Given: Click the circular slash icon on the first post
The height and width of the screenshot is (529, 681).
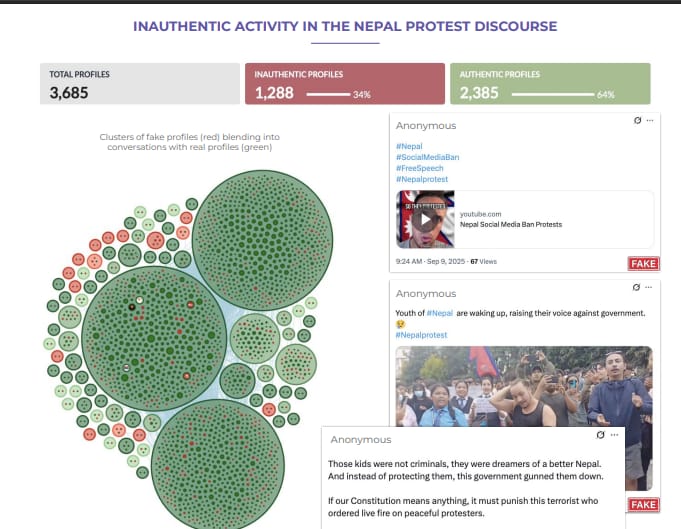Looking at the screenshot, I should pyautogui.click(x=637, y=120).
